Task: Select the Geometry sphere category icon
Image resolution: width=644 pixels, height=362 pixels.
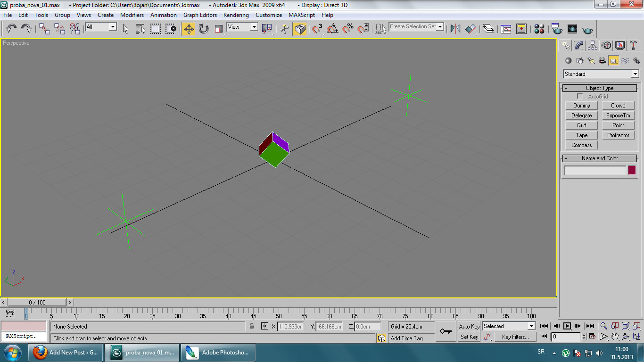Action: pyautogui.click(x=568, y=60)
